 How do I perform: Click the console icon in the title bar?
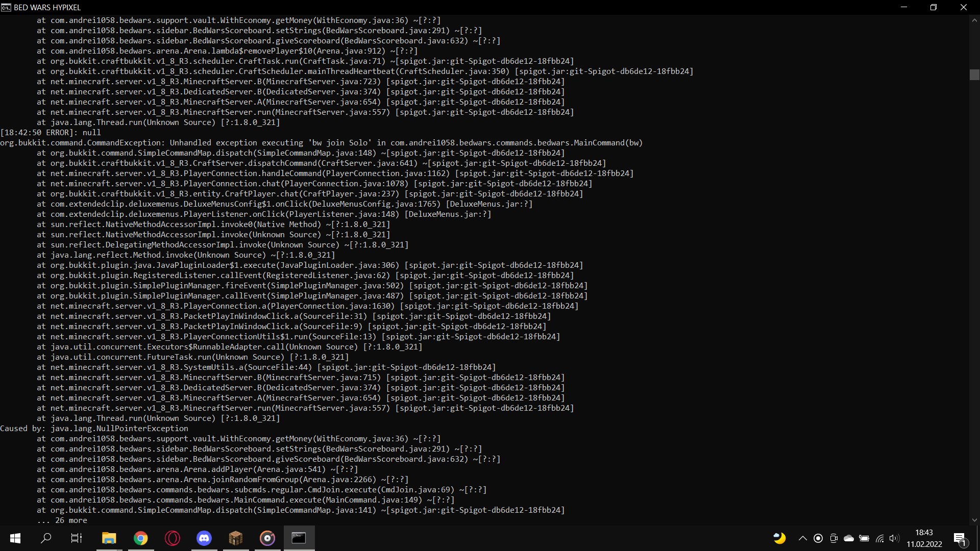click(6, 7)
